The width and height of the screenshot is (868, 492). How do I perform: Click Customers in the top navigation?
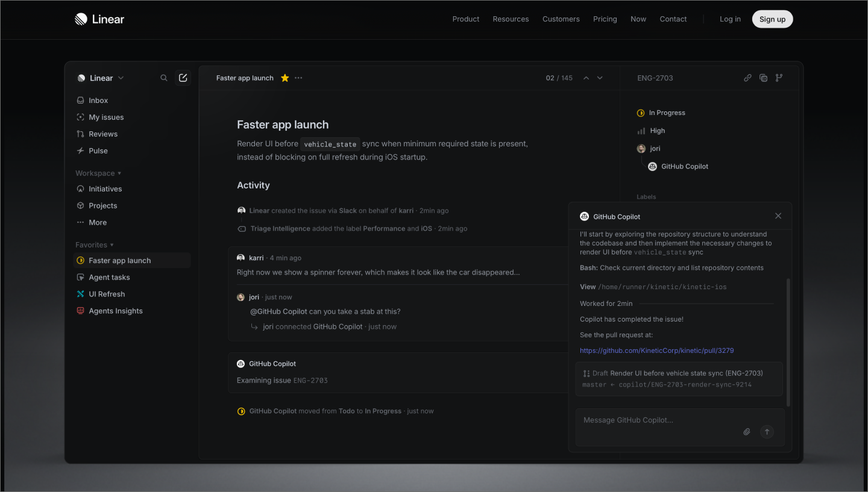coord(561,19)
